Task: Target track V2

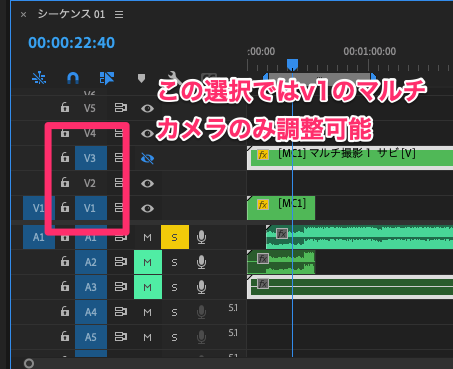Action: coord(90,183)
